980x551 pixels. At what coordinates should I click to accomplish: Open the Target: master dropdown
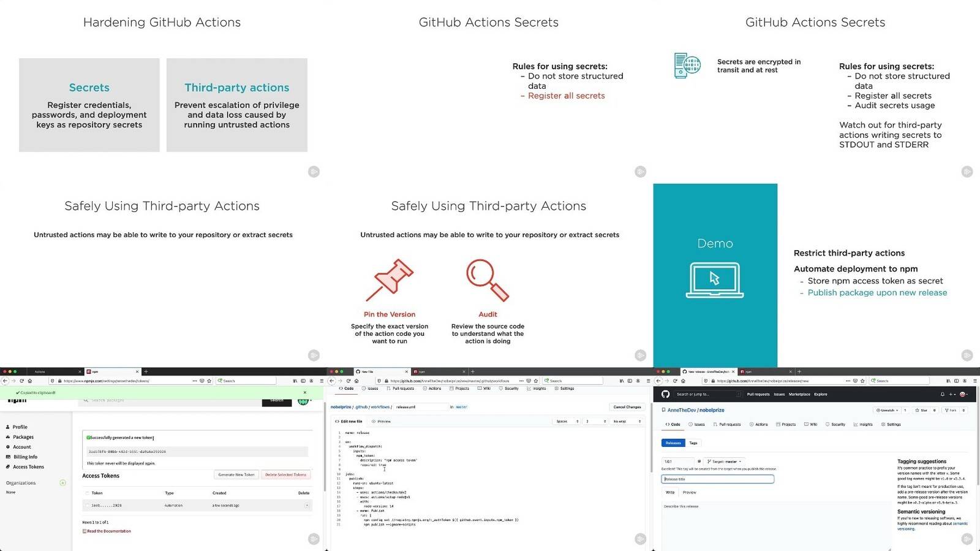(724, 462)
